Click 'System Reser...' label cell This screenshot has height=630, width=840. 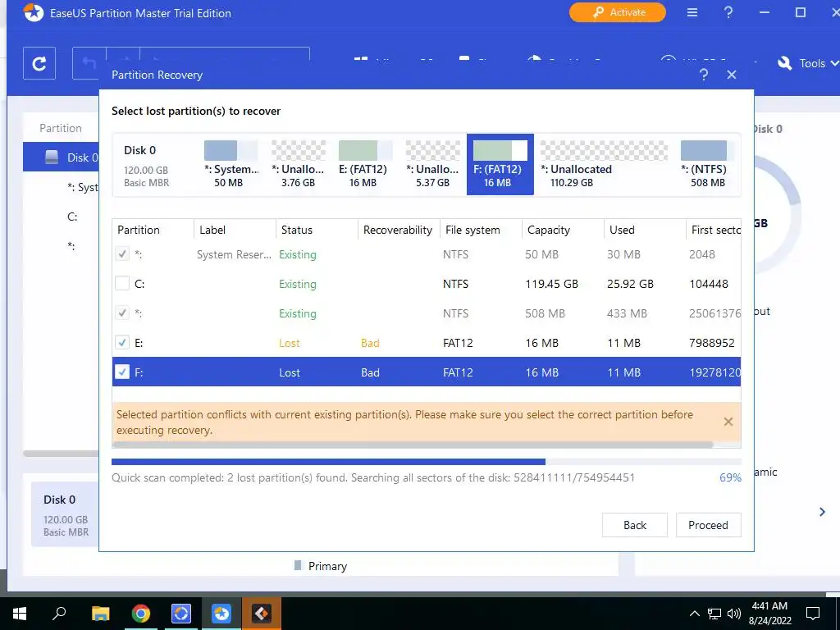(234, 254)
